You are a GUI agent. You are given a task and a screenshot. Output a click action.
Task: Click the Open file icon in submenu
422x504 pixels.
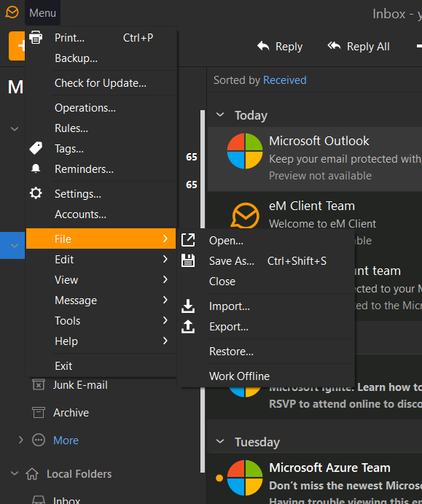click(x=188, y=240)
